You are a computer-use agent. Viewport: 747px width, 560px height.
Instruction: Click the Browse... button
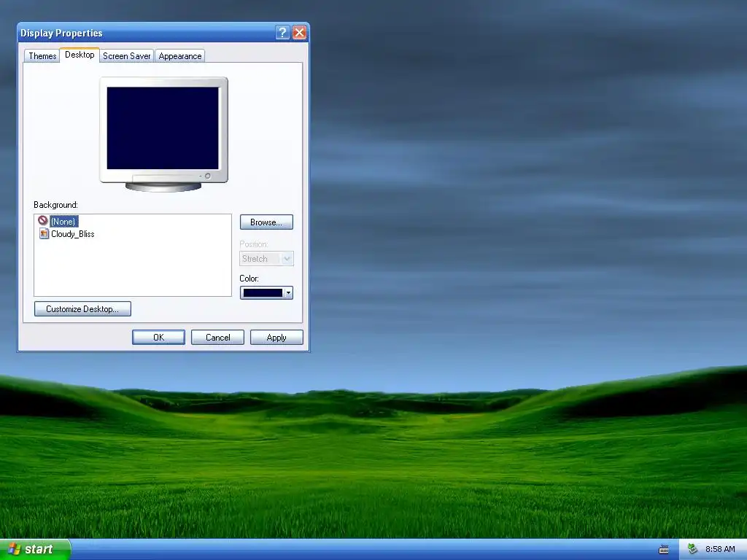coord(266,222)
